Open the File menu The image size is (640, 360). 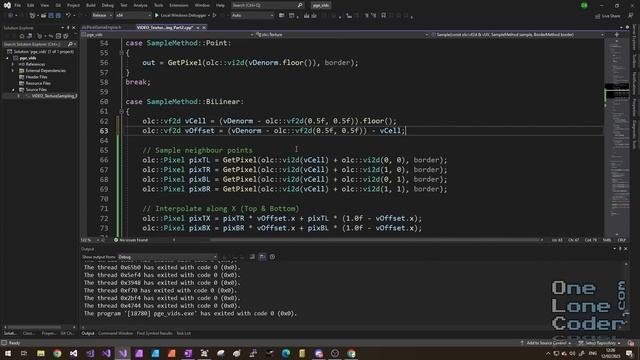click(18, 5)
